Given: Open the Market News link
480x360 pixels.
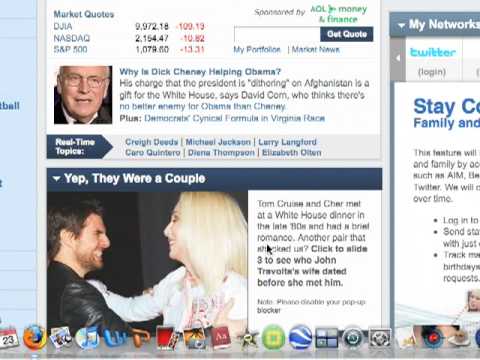Looking at the screenshot, I should pos(316,50).
